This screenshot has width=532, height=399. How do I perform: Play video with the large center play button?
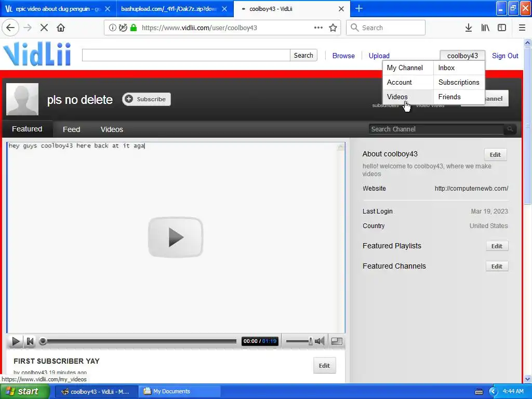(x=176, y=237)
